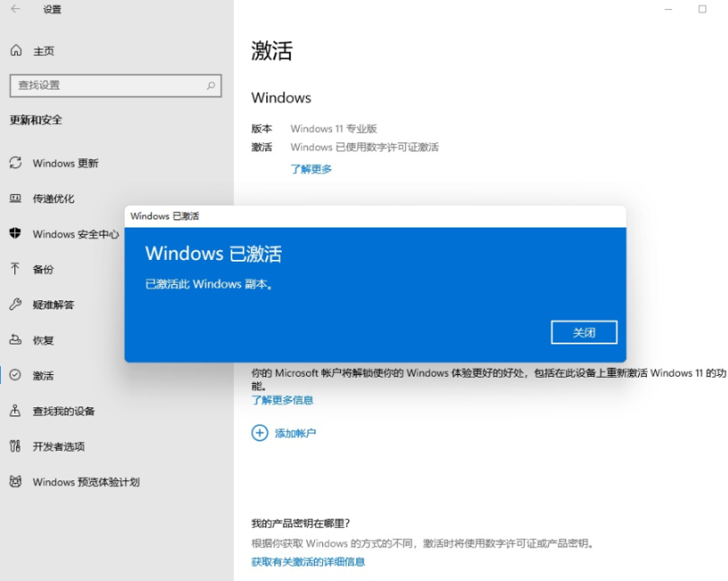The image size is (728, 581).
Task: Click the Backup upward arrow icon
Action: click(15, 269)
